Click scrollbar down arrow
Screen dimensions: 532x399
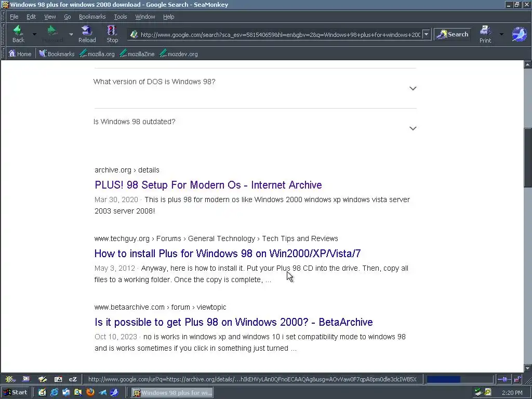click(528, 368)
